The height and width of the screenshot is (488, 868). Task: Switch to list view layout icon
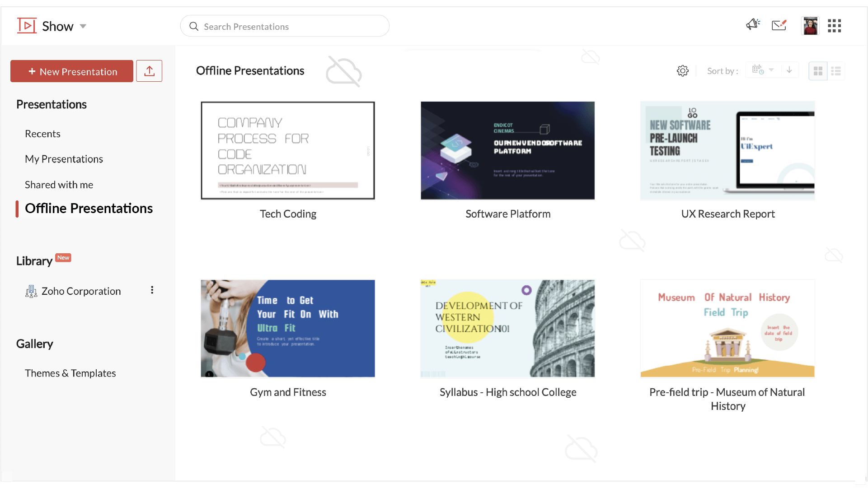pos(836,71)
